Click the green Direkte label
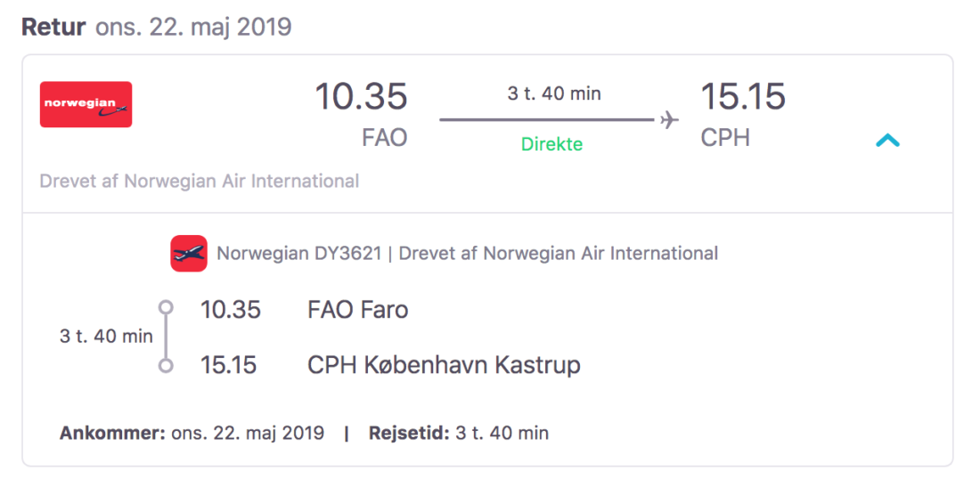The height and width of the screenshot is (487, 980). click(552, 144)
